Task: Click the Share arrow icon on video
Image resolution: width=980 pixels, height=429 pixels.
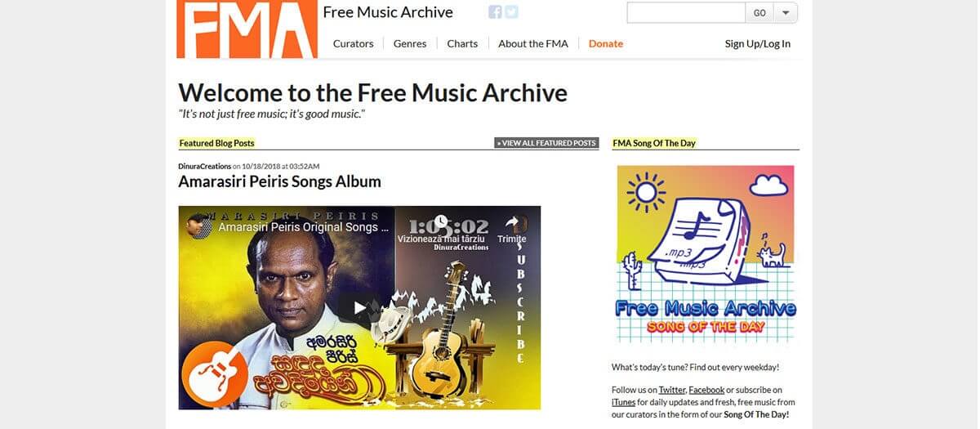Action: 512,222
